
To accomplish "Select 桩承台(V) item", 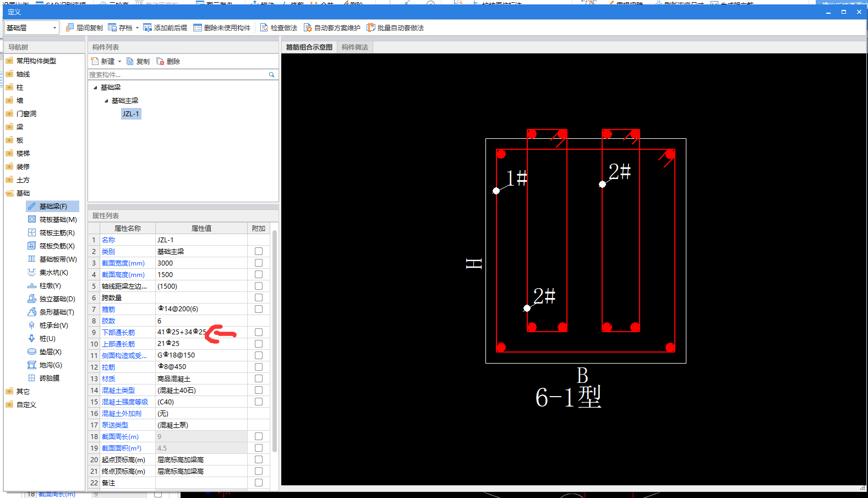I will pos(53,326).
